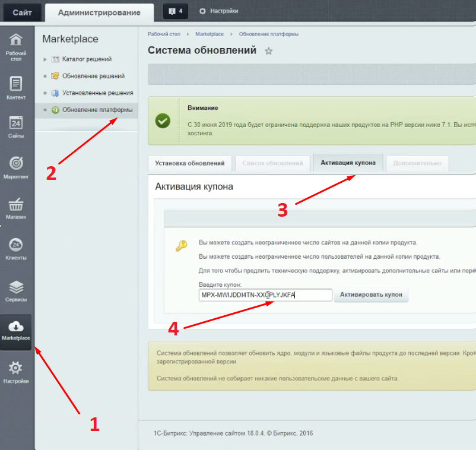Click note starting Система обновлений позволяет обновить ядро
The image size is (476, 450).
coord(316,357)
